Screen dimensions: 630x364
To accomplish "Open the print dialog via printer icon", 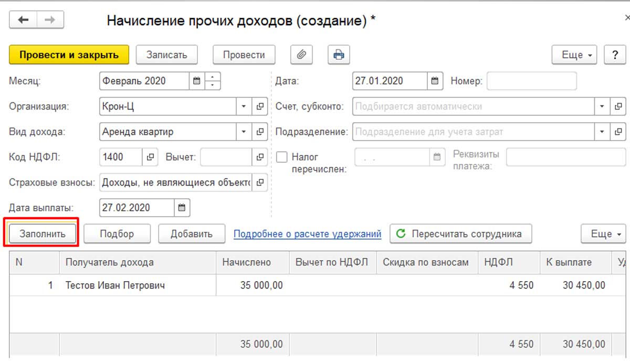I will click(338, 55).
